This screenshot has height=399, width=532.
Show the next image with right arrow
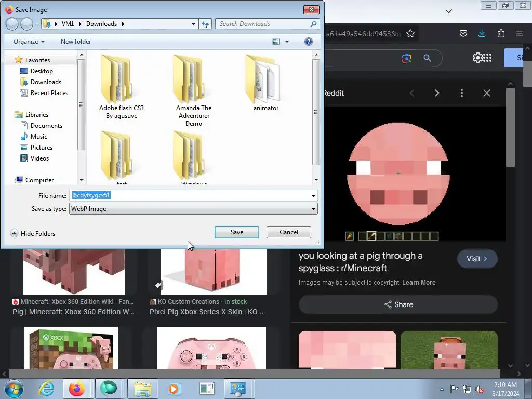click(x=436, y=93)
